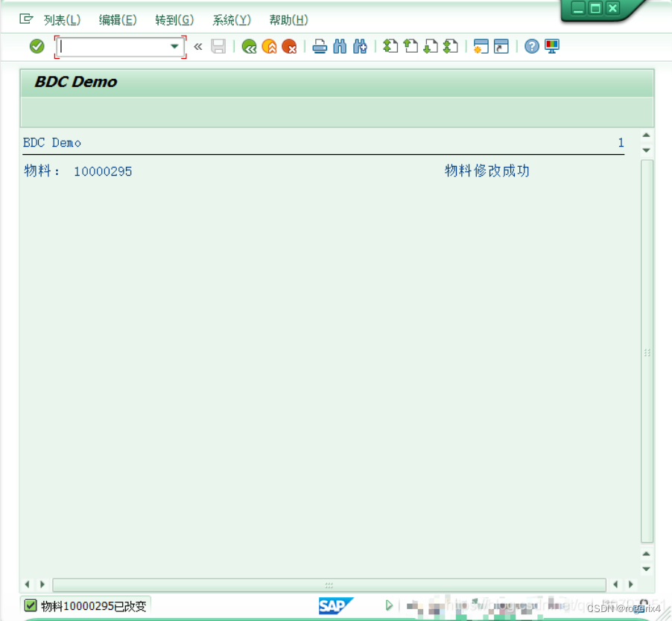Create New Session window icon
This screenshot has height=621, width=672.
481,46
